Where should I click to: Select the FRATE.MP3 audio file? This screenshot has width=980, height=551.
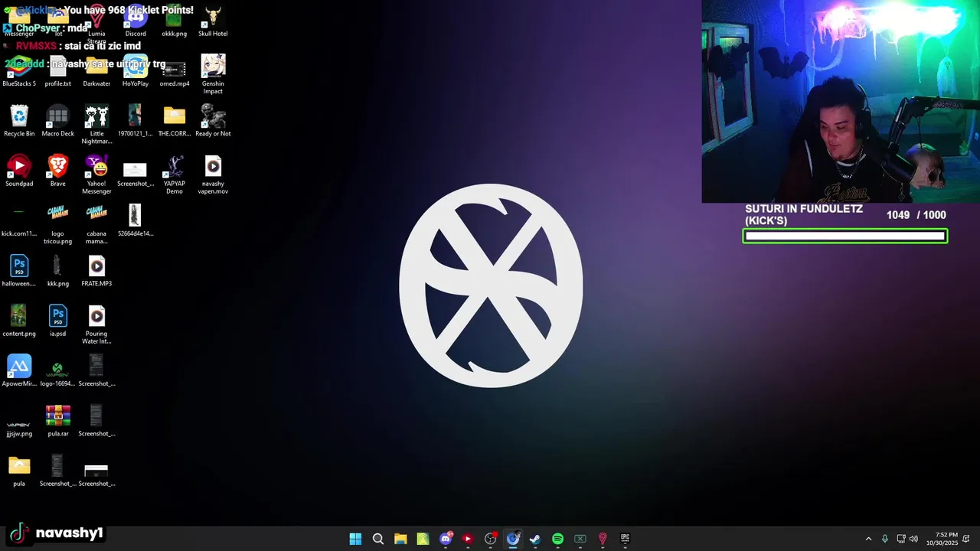coord(96,271)
